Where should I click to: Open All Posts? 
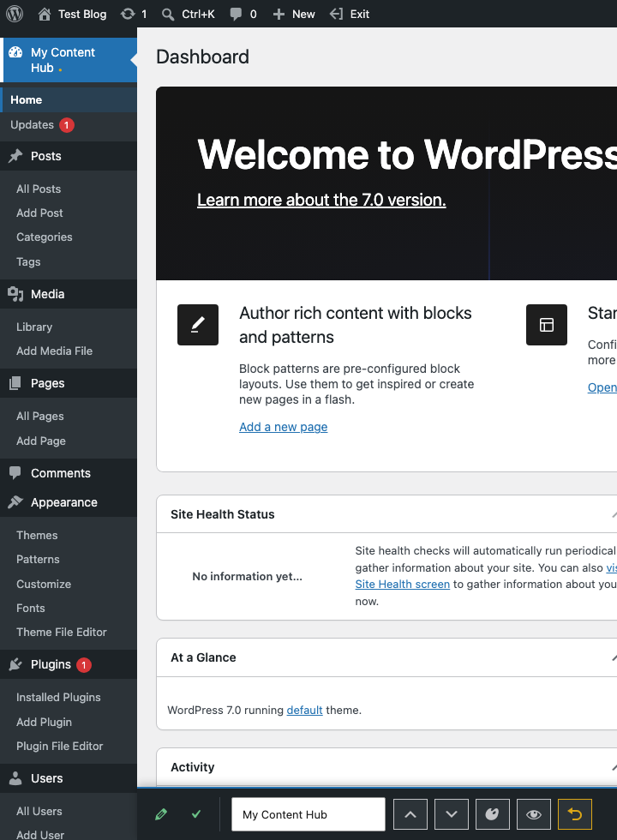tap(39, 189)
